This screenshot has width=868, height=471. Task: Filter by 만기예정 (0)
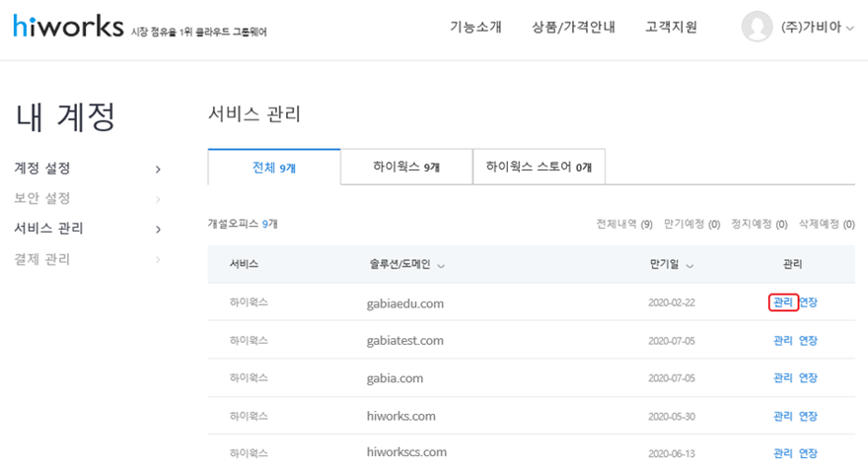[x=691, y=225]
